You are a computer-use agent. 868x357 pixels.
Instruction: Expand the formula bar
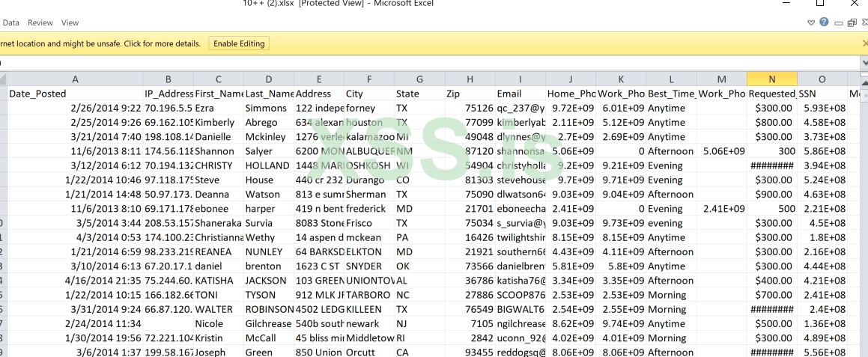coord(864,62)
